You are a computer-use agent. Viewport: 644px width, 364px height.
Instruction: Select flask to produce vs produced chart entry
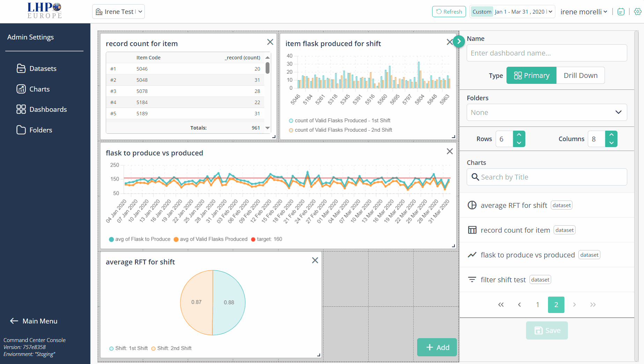tap(547, 255)
